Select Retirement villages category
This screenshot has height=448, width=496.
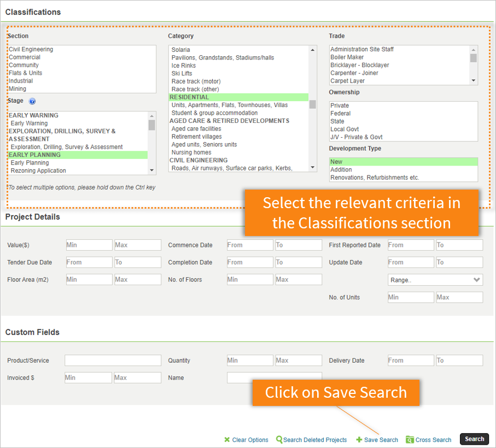[x=238, y=137]
